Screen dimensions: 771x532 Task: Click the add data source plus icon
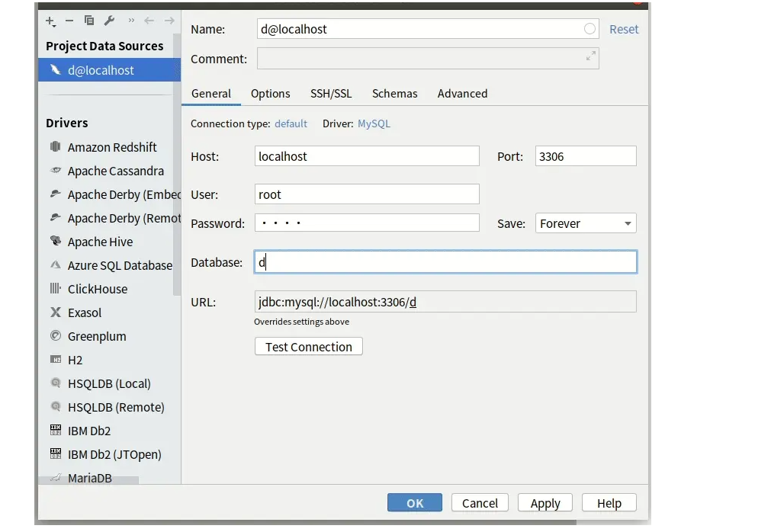(x=50, y=21)
